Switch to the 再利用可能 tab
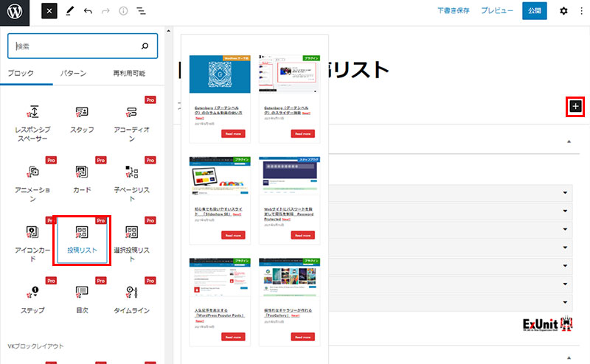Screen dimensions: 590x364 (128, 74)
